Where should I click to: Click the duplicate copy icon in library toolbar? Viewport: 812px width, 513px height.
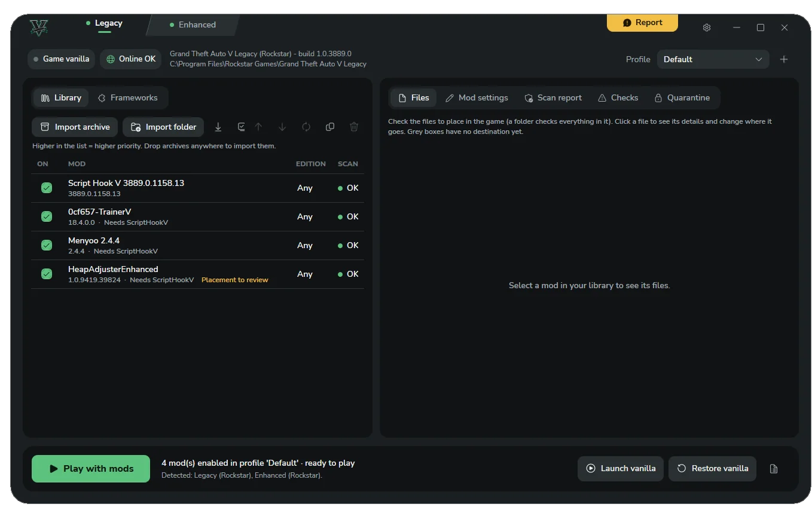tap(330, 127)
